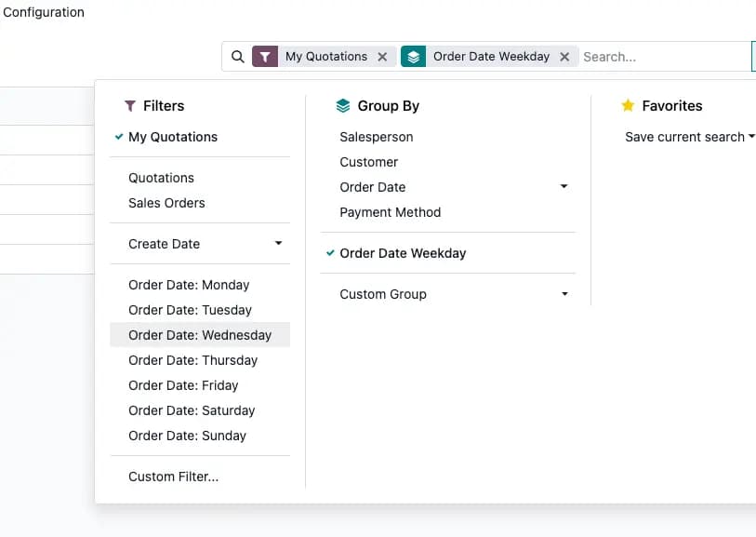Click the magnifier search icon

pos(237,57)
